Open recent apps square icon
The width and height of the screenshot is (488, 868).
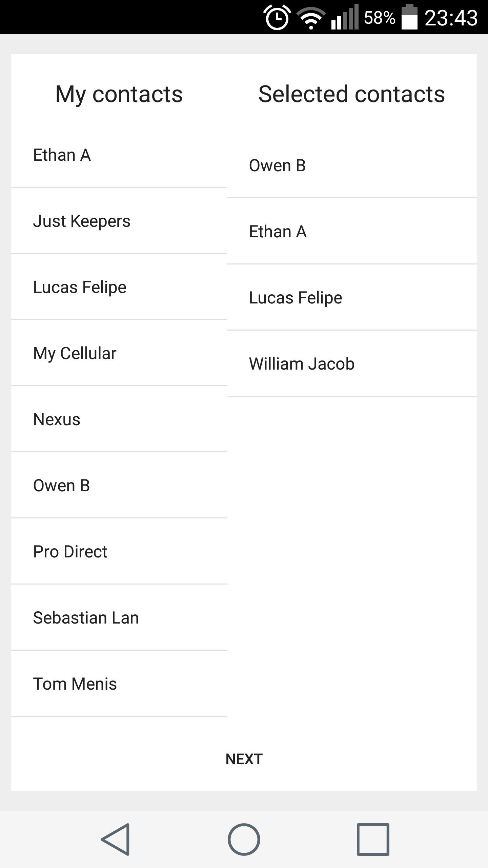click(x=373, y=839)
